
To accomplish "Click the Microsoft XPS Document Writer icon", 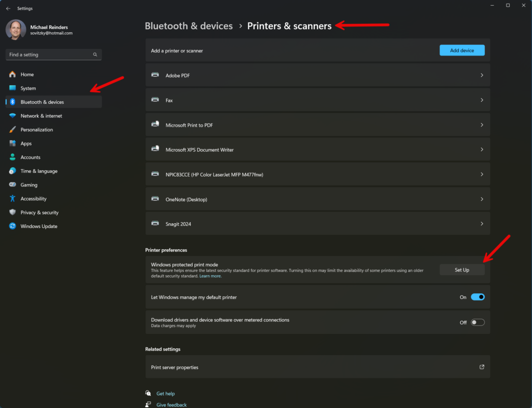I will click(155, 149).
